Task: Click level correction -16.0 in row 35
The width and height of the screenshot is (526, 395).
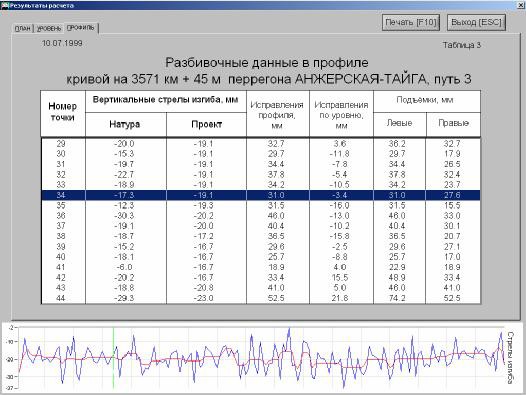Action: [x=339, y=205]
